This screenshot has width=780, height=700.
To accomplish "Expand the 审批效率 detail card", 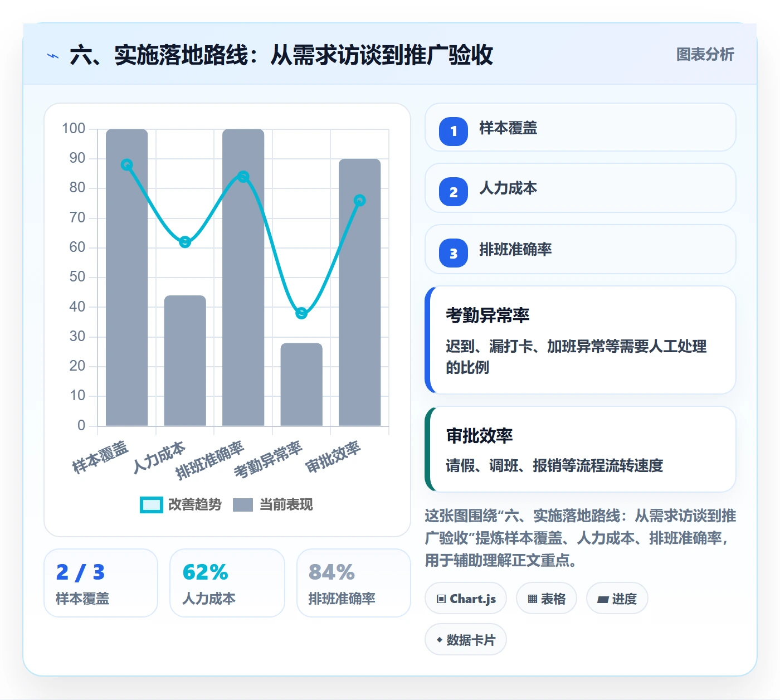I will 581,449.
